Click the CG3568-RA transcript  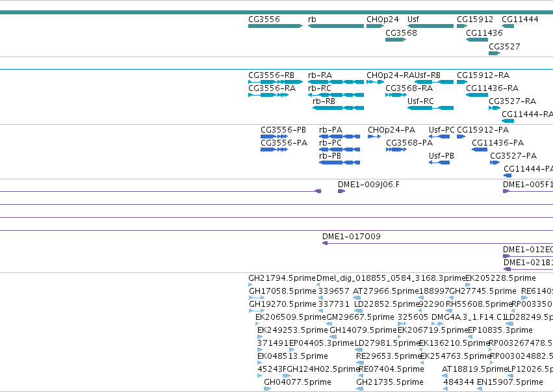click(396, 95)
